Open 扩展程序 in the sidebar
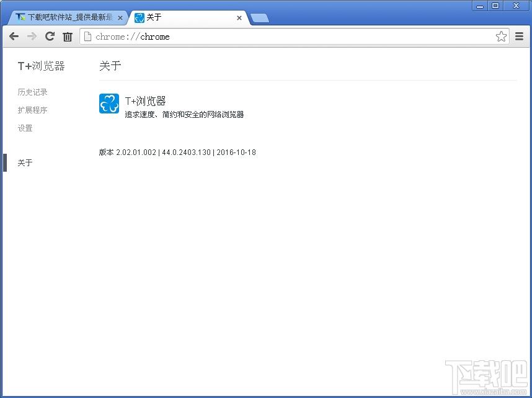The width and height of the screenshot is (532, 398). (33, 110)
